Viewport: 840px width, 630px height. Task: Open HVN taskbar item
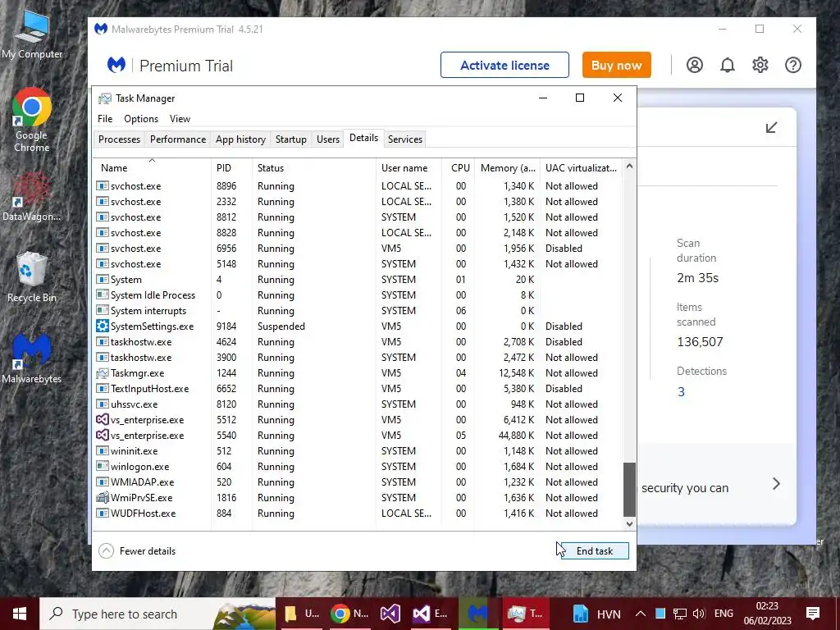[596, 614]
